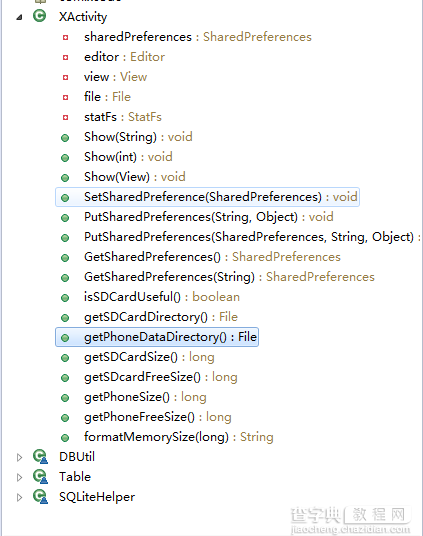Select the getPhoneDataDirectory() method

coord(157,337)
